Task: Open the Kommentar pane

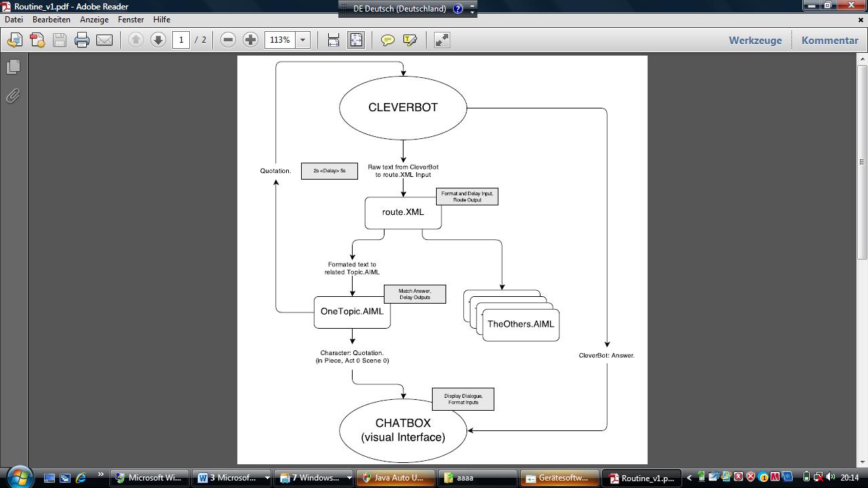Action: click(x=829, y=40)
